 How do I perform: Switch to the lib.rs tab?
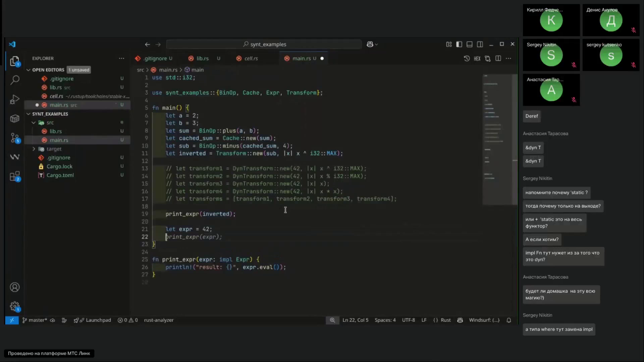point(202,58)
